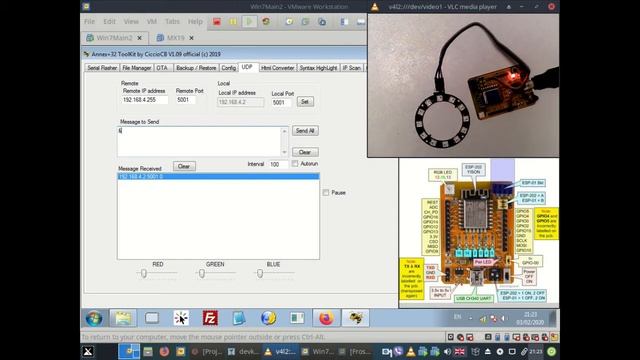Click the revert snapshot icon in VMware toolbar
Image resolution: width=640 pixels, height=360 pixels.
[305, 22]
